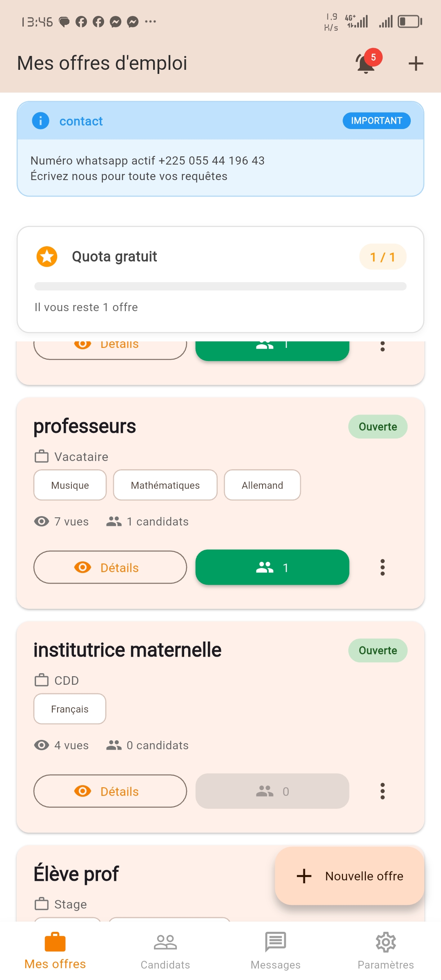Viewport: 441px width, 980px height.
Task: Tap the green candidates badge for professeurs
Action: point(272,567)
